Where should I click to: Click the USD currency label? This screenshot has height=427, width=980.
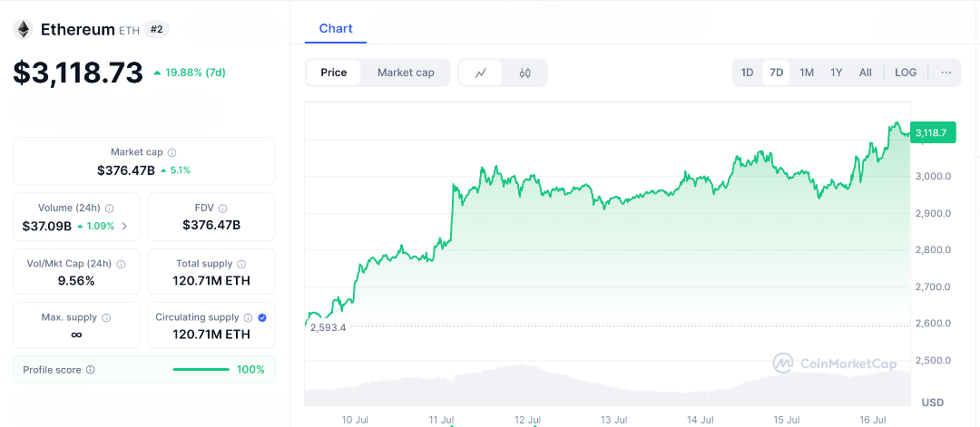click(x=933, y=402)
